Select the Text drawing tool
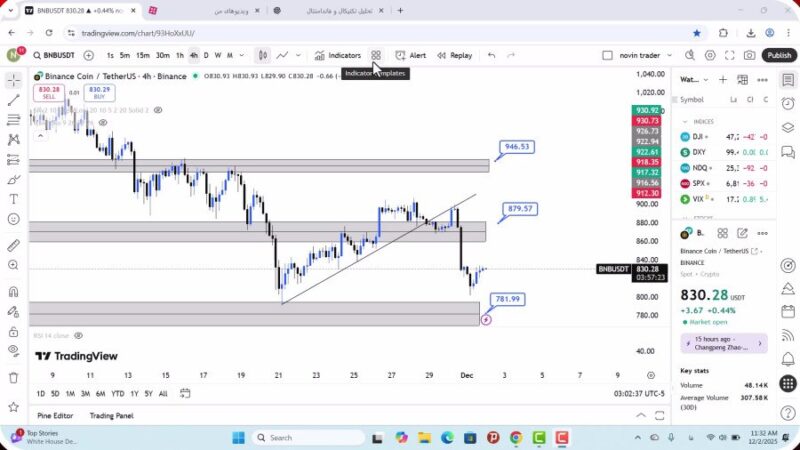 (13, 199)
